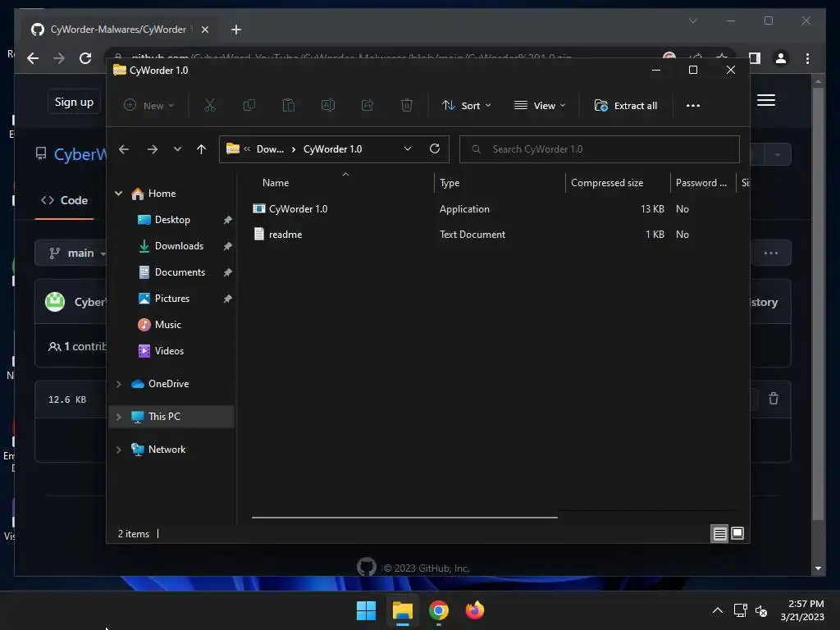
Task: Expand the Network tree node
Action: click(118, 450)
